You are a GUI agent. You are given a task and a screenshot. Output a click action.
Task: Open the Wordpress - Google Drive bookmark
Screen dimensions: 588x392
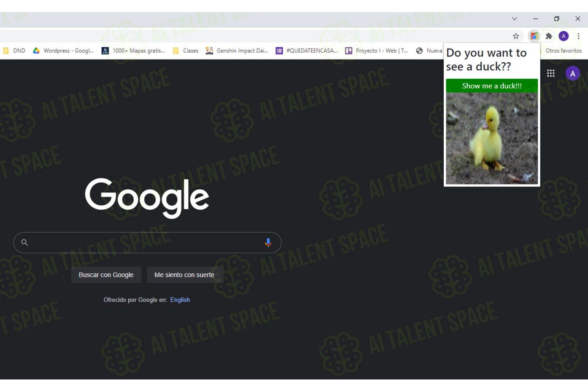click(x=64, y=51)
